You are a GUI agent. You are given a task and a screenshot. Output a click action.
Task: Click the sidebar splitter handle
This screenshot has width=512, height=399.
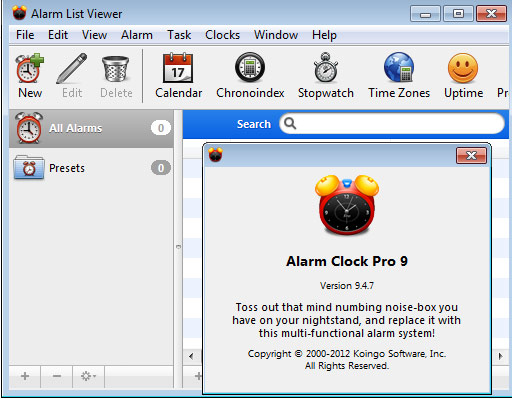tap(178, 247)
